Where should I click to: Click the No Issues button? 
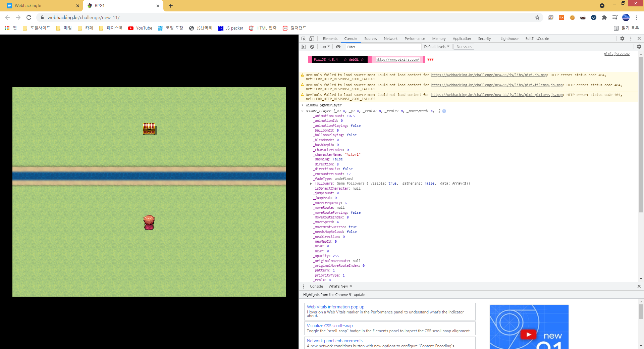pos(464,47)
